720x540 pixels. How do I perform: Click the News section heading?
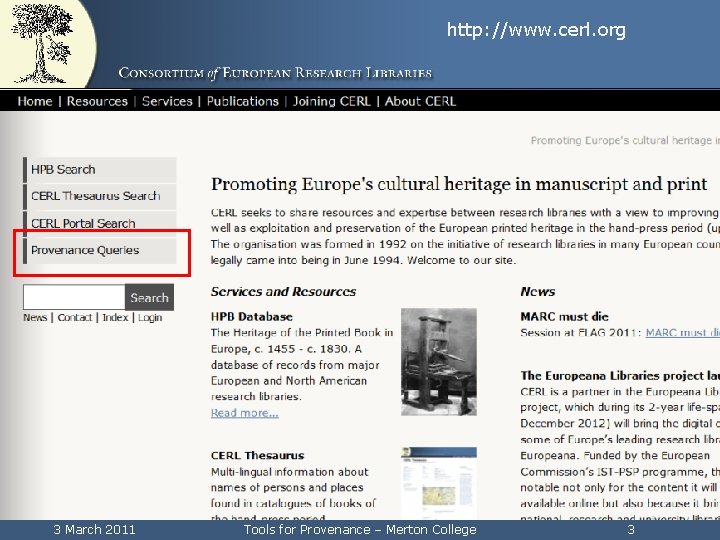[x=538, y=292]
